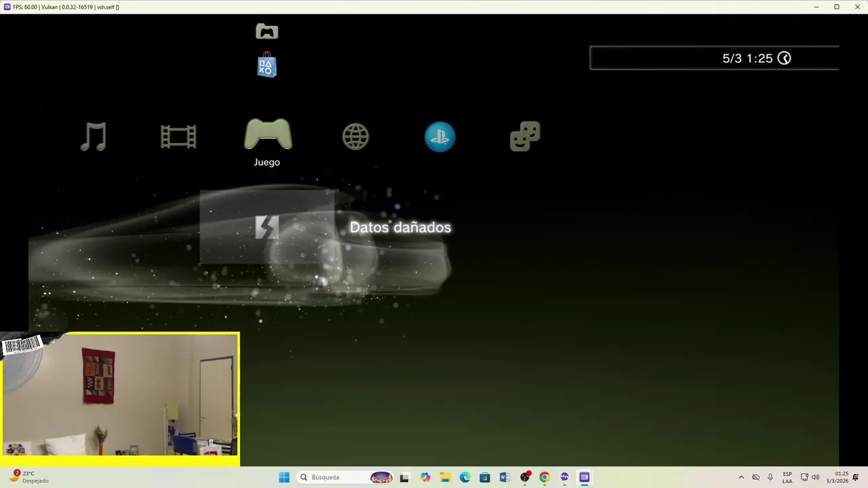Open the notifications bell icon
Viewport: 868px width, 488px height.
(856, 477)
